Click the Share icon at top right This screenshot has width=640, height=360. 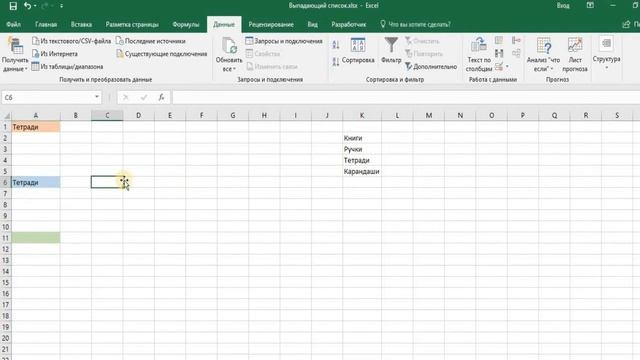(x=626, y=24)
